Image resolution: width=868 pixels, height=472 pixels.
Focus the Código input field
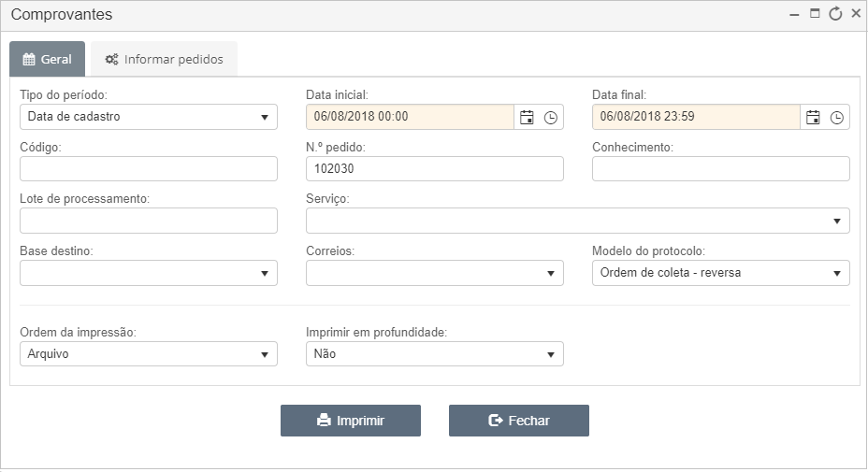coord(149,169)
